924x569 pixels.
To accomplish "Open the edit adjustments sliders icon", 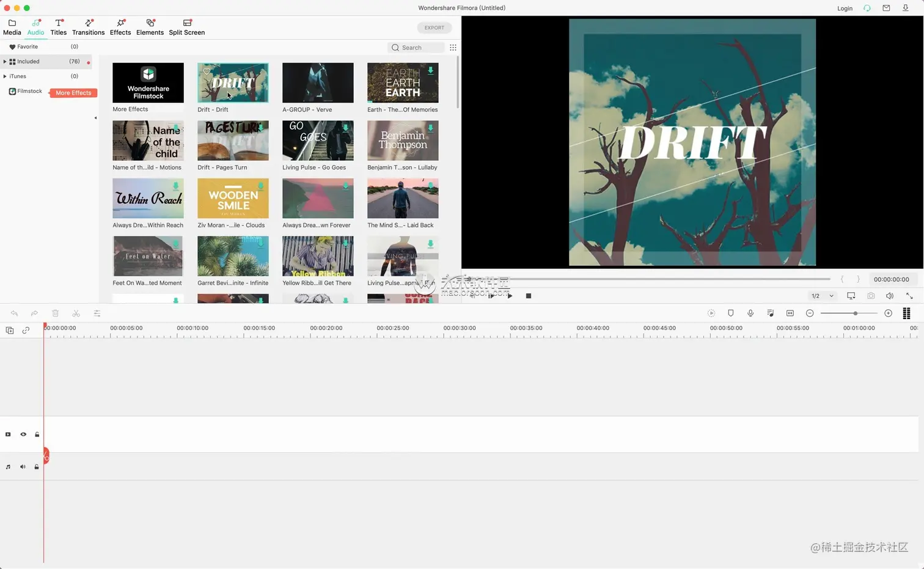I will click(x=97, y=314).
